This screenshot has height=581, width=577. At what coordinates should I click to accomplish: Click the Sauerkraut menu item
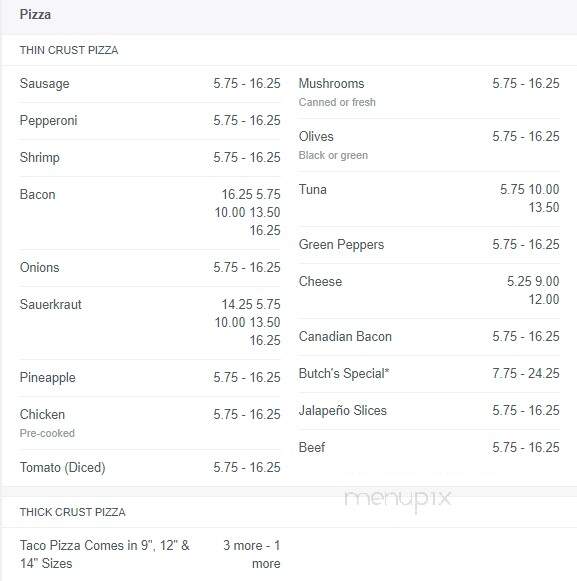point(150,323)
